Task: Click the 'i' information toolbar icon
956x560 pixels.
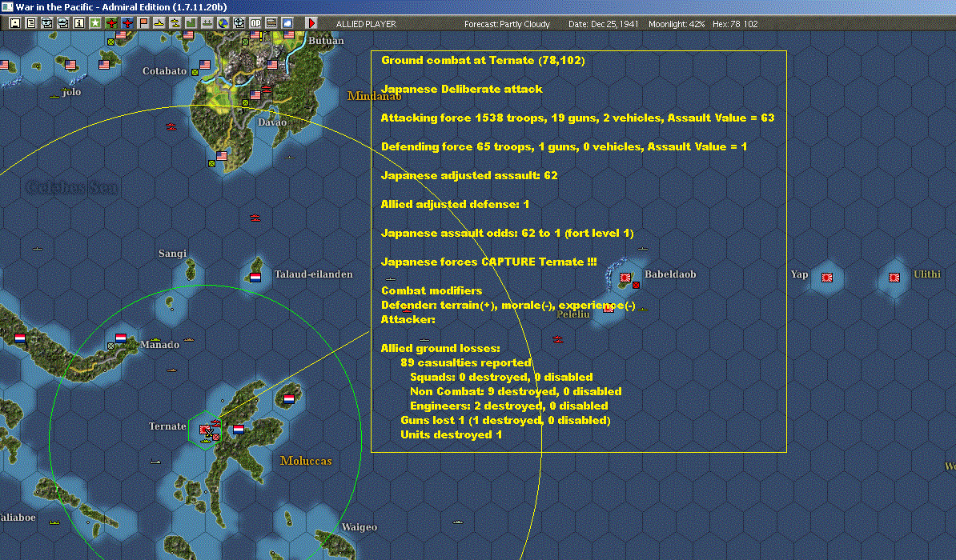Action: pyautogui.click(x=79, y=23)
